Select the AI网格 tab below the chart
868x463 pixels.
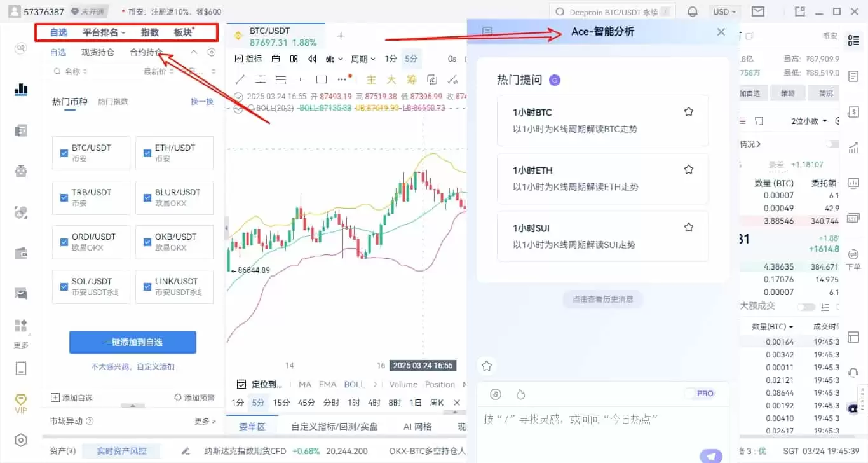click(416, 426)
